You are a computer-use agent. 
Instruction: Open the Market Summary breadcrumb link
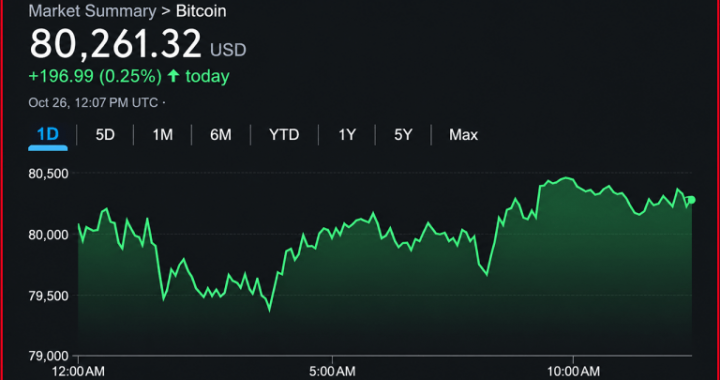point(92,11)
